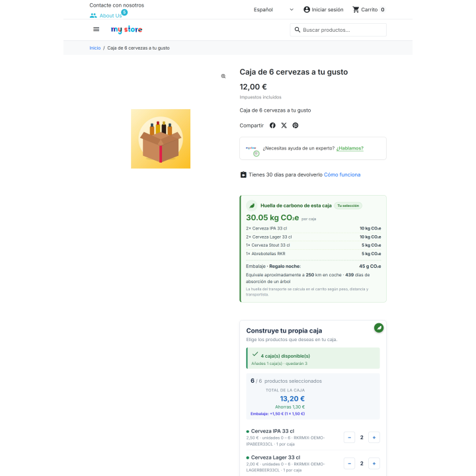The width and height of the screenshot is (476, 476).
Task: Go to Inicio breadcrumb
Action: [95, 48]
